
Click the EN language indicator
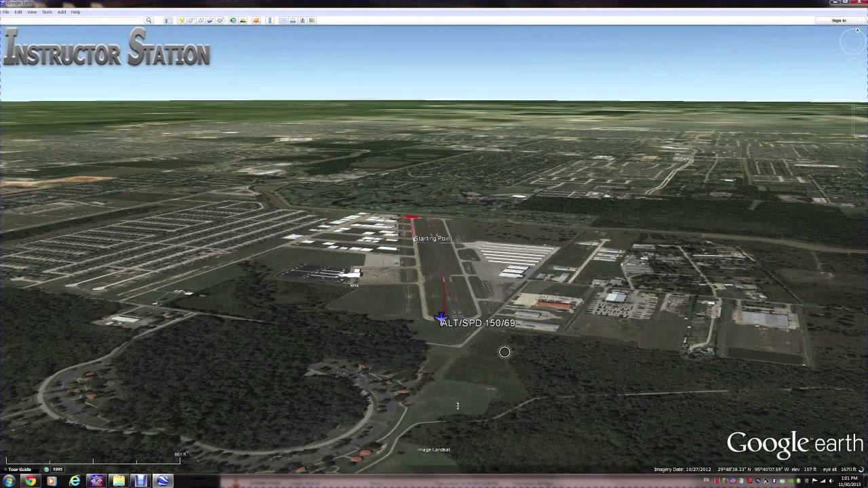[707, 480]
